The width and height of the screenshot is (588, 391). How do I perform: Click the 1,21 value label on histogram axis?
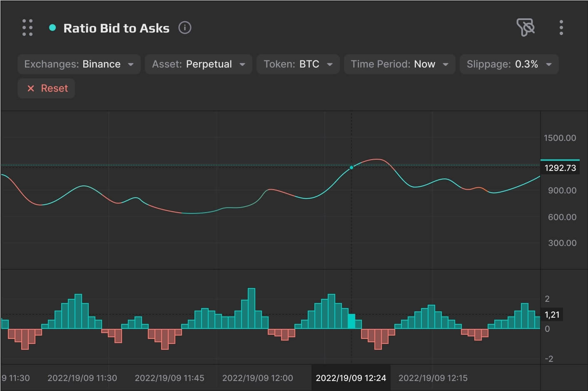point(552,315)
